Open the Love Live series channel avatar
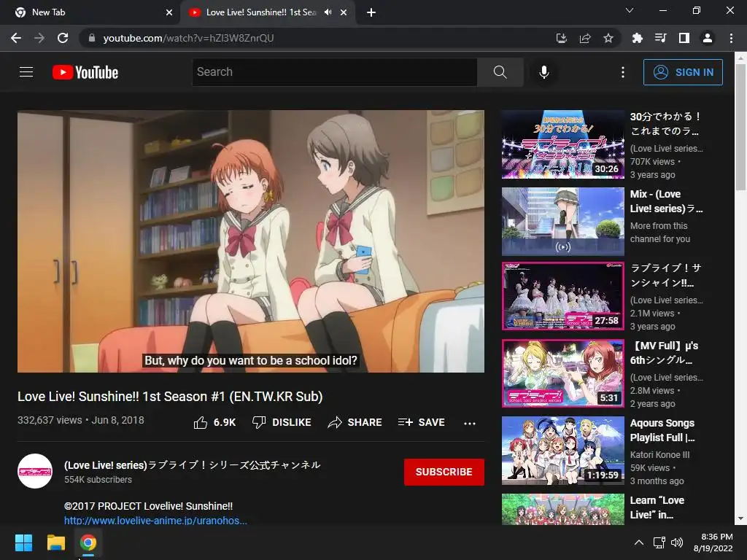 (35, 471)
